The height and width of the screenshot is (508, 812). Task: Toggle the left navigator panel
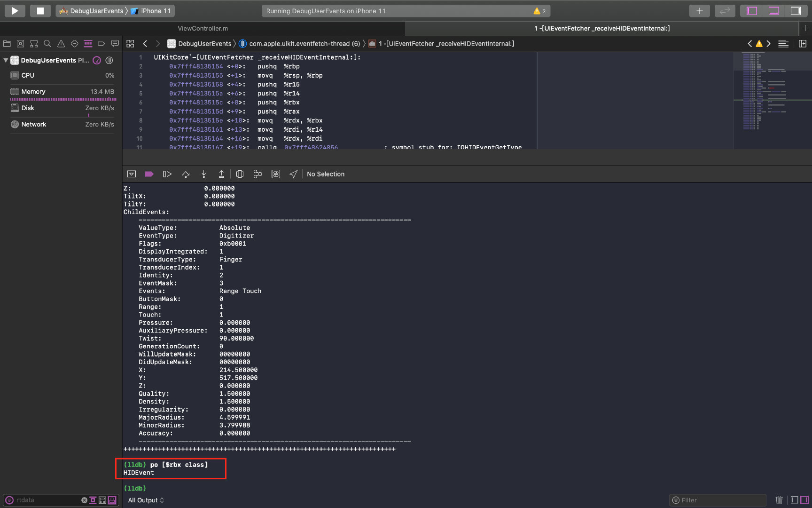pos(752,11)
